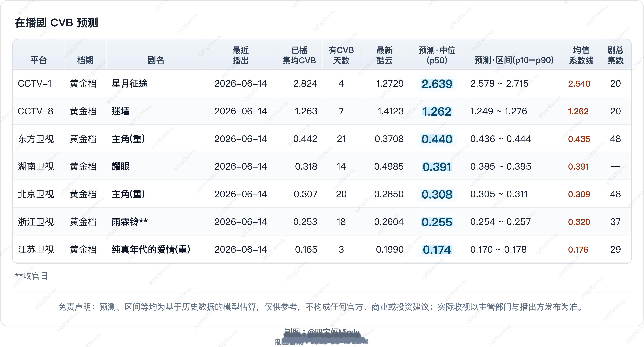
Task: Click the 制图：@四宝妈Mindy credit line
Action: [322, 332]
